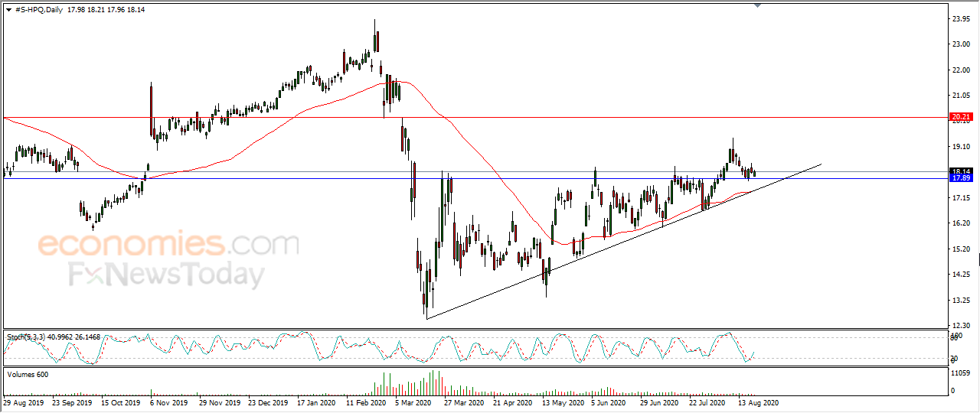
Task: Click the 23 Dec 2019 date label
Action: [269, 402]
